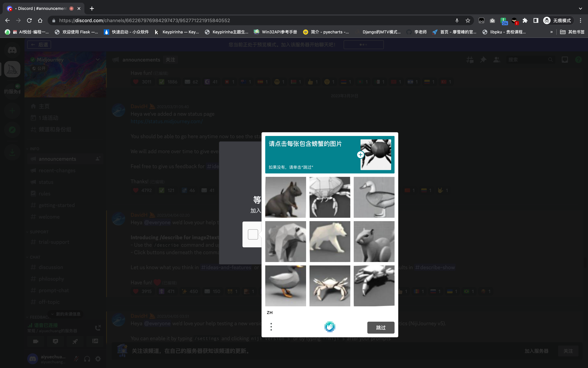Click the download apps icon in server list

coord(12,152)
